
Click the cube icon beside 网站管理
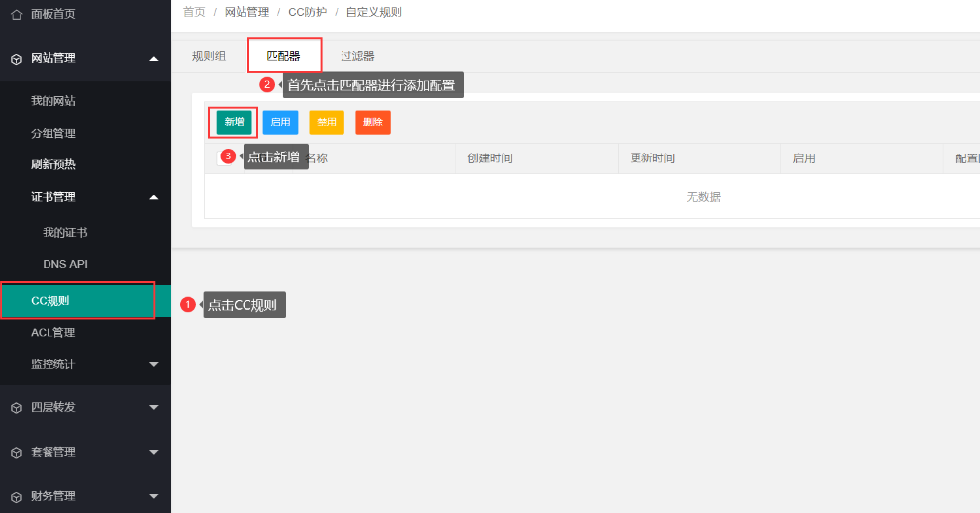click(16, 59)
